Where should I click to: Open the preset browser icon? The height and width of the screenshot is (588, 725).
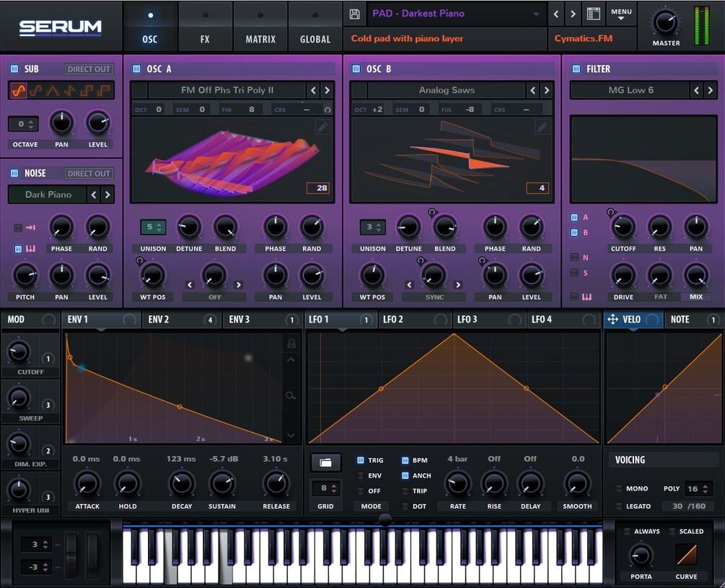[x=593, y=14]
